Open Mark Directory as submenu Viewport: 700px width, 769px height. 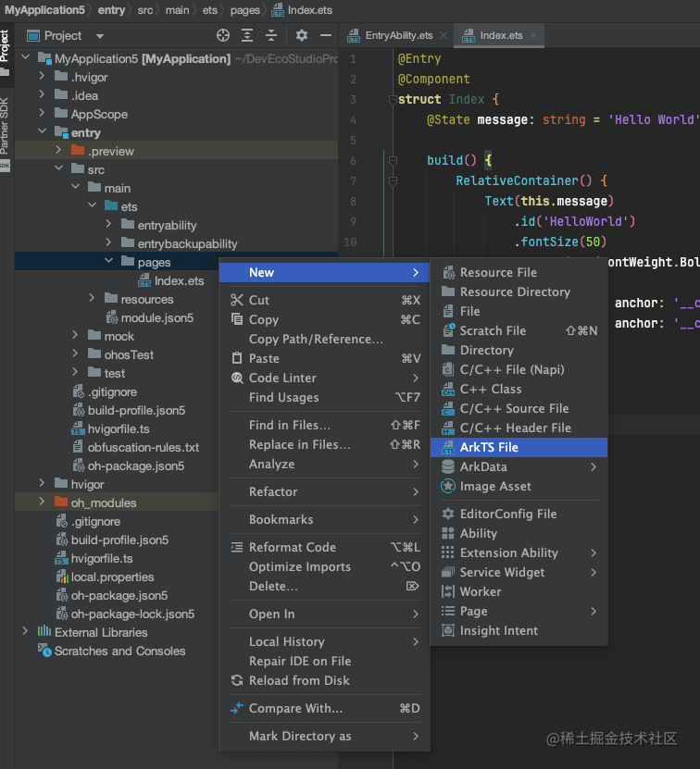[324, 736]
